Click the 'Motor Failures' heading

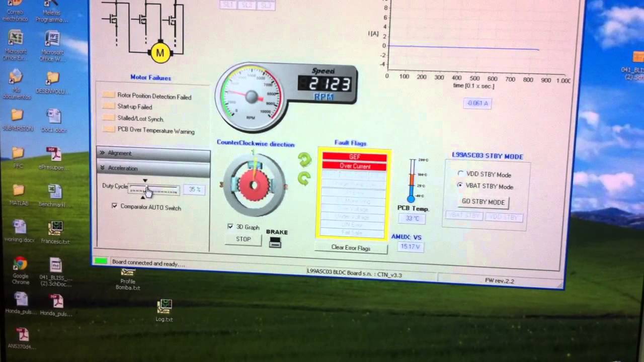tap(150, 77)
